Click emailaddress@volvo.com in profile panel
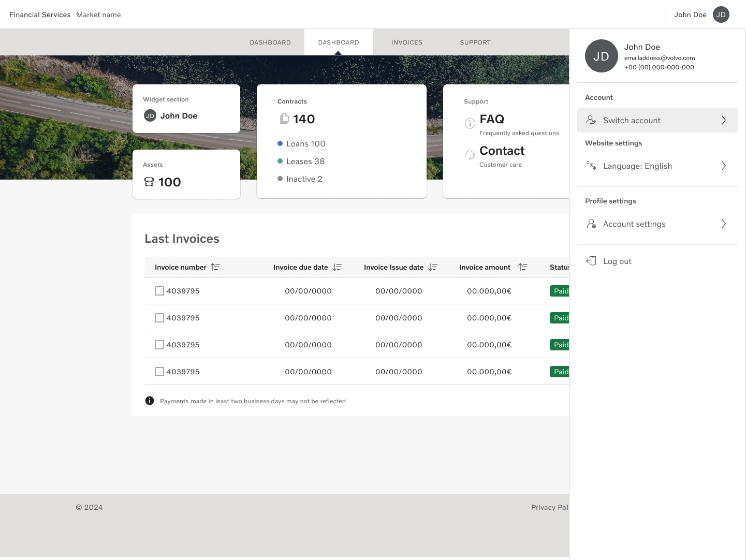Screen dimensions: 746x560 click(660, 58)
